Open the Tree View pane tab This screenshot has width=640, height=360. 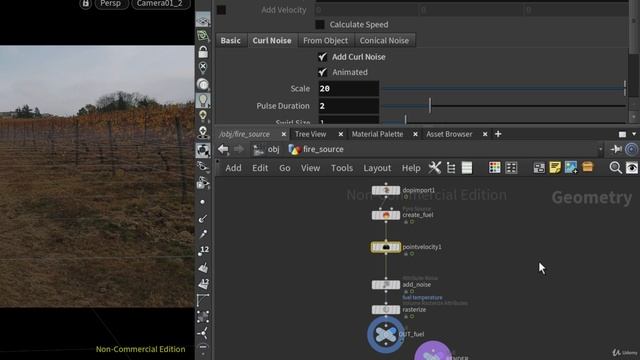click(x=311, y=134)
